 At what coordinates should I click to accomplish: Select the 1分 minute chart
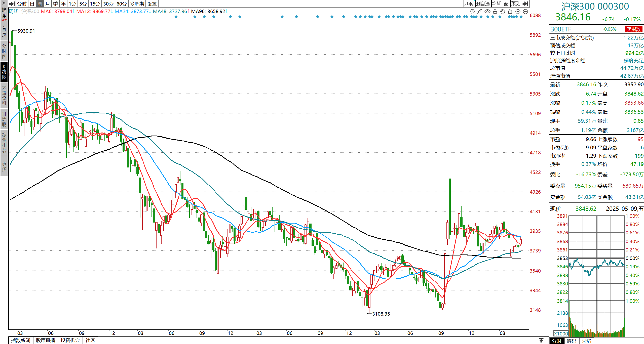[72, 4]
